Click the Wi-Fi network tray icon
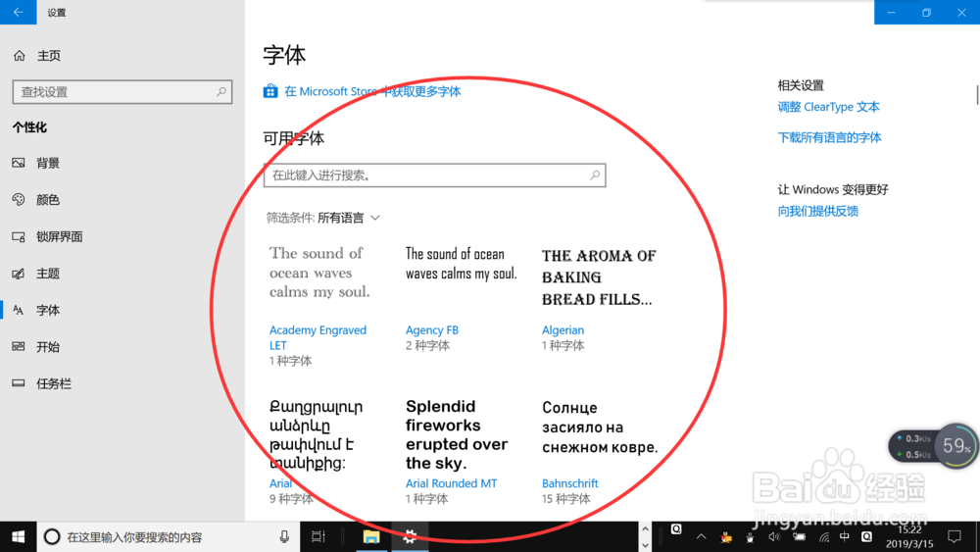Viewport: 980px width, 552px height. [x=824, y=537]
